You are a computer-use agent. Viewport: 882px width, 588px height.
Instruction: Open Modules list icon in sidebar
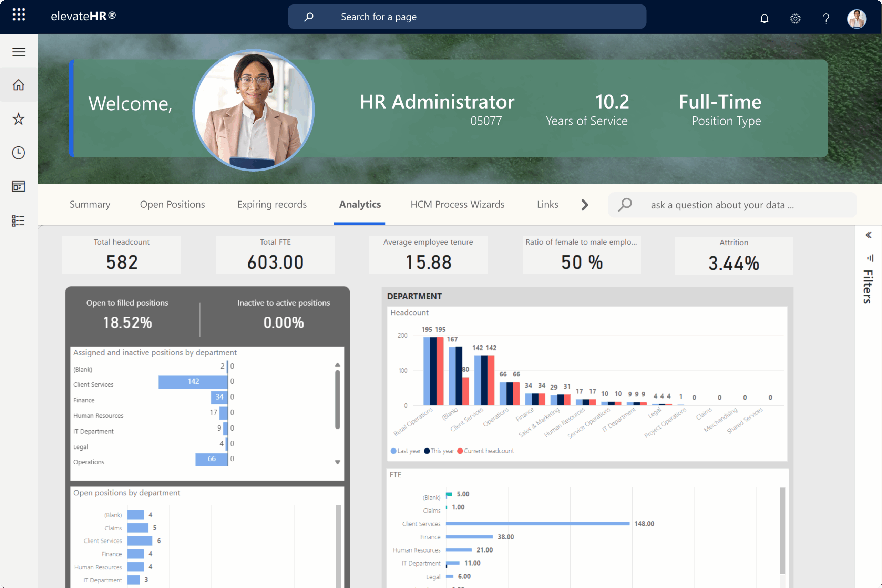click(x=19, y=220)
